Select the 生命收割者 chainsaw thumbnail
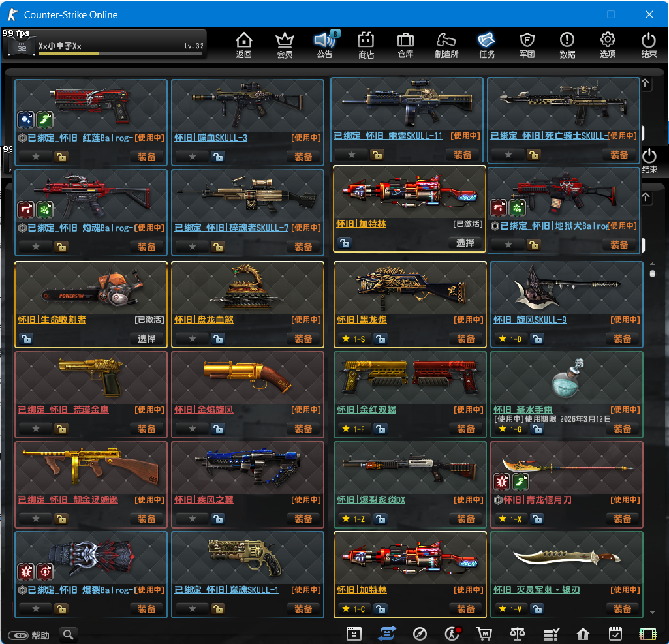 [91, 288]
